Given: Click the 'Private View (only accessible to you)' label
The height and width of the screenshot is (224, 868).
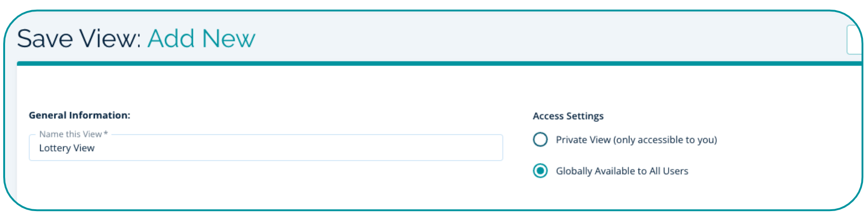Looking at the screenshot, I should [x=636, y=140].
